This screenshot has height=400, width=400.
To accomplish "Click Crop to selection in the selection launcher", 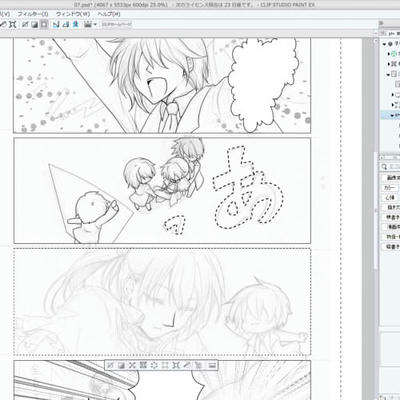I will pos(121,366).
